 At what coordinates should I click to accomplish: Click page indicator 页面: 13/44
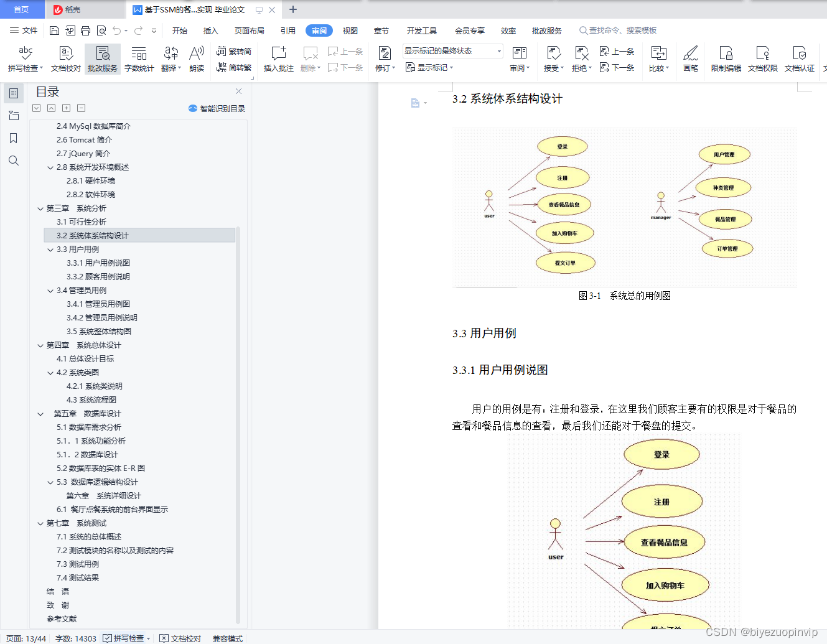click(x=26, y=638)
